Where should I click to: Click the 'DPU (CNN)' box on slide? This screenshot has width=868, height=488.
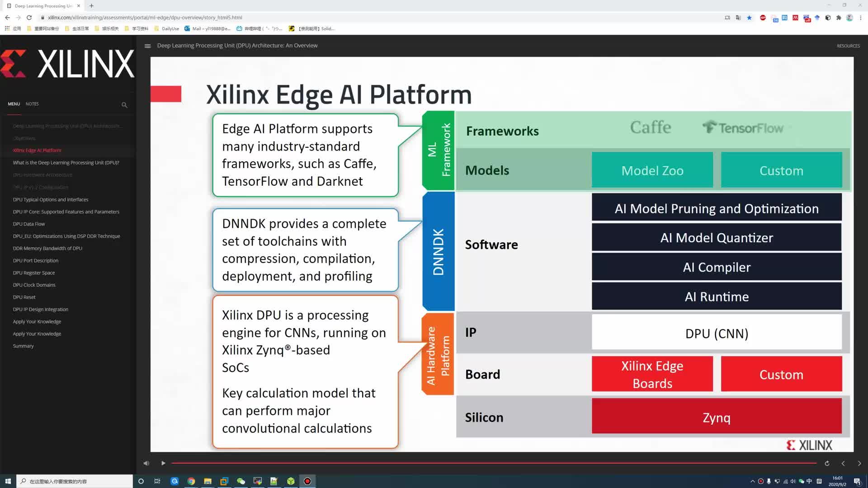pyautogui.click(x=717, y=333)
